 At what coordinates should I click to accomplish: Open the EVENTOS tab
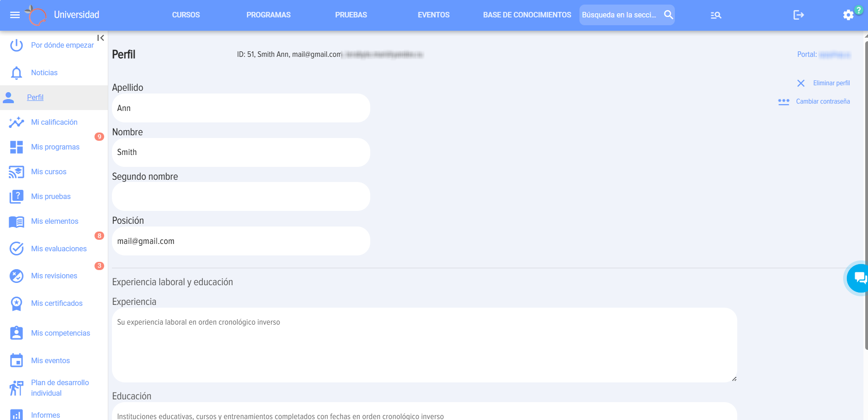[x=434, y=15]
